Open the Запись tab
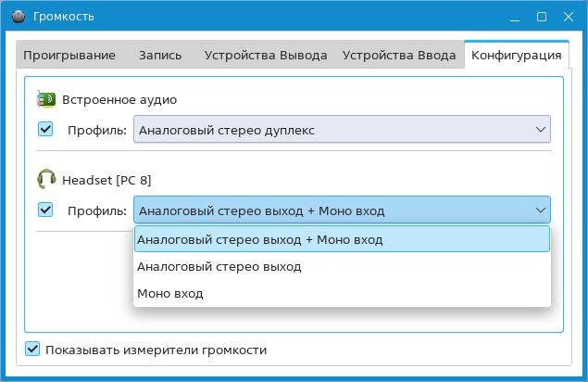Image resolution: width=588 pixels, height=382 pixels. point(160,55)
